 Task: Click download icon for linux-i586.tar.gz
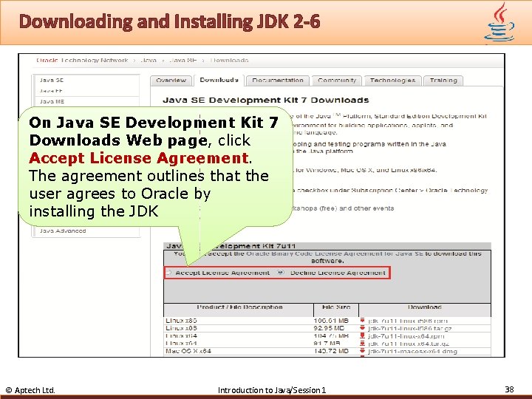click(x=362, y=328)
